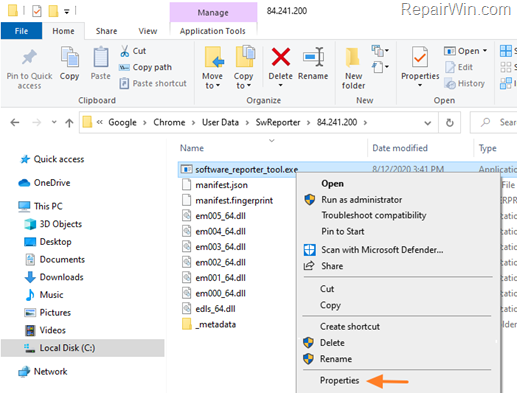Open Videos in sidebar
Viewport: 517px width, 393px height.
pyautogui.click(x=46, y=330)
